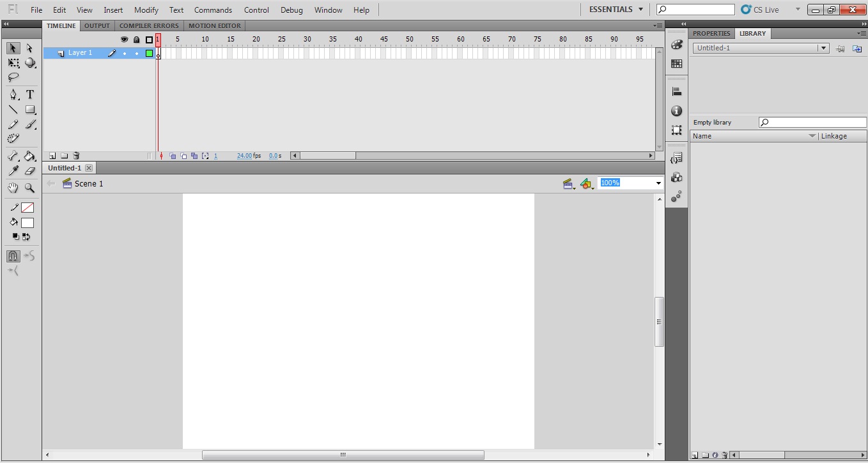Viewport: 868px width, 463px height.
Task: Set the Fill color swatch
Action: pyautogui.click(x=27, y=222)
